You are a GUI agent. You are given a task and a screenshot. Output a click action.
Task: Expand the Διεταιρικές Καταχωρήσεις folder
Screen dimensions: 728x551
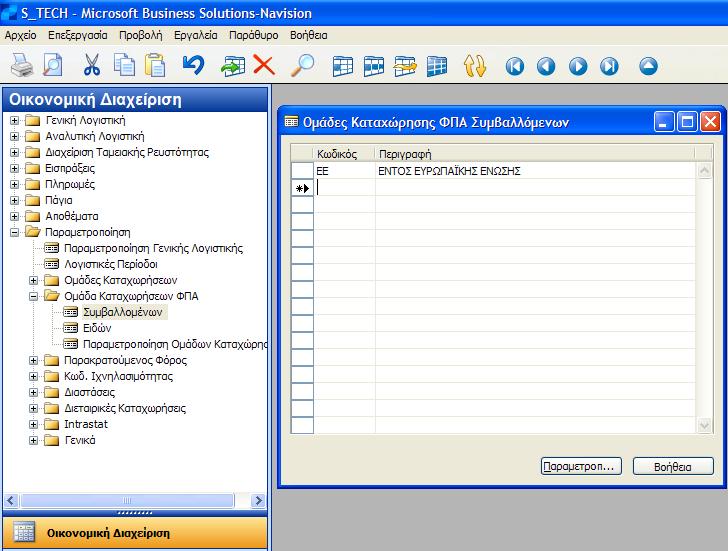coord(33,408)
